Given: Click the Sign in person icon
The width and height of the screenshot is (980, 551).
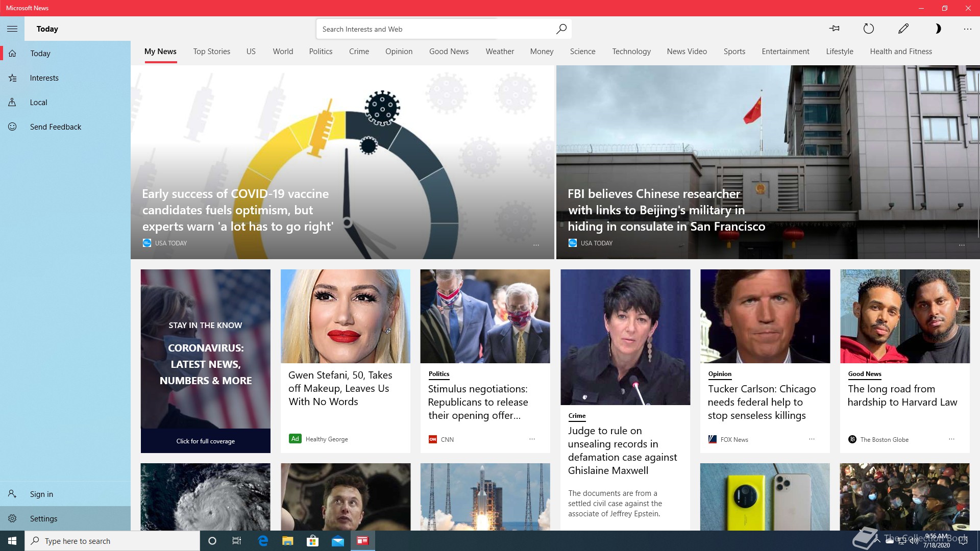Looking at the screenshot, I should [13, 494].
